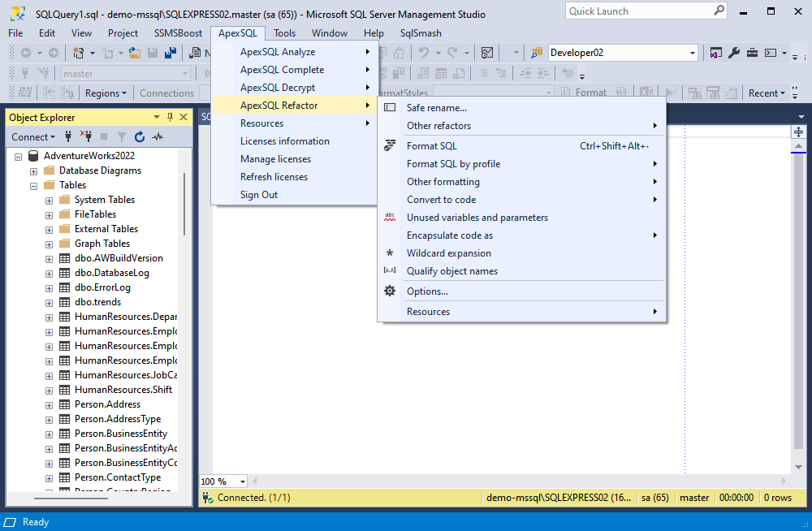The width and height of the screenshot is (812, 531).
Task: Click the Open File folder icon
Action: 135,52
